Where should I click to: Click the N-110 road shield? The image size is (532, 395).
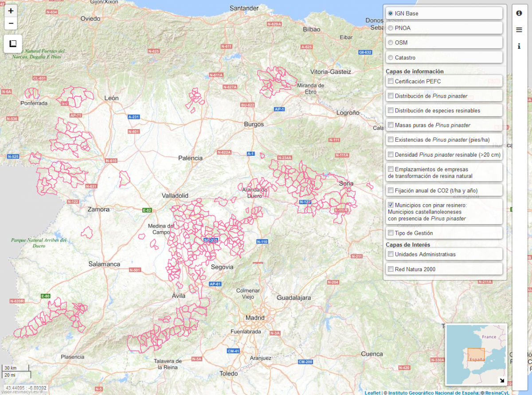[x=262, y=241]
